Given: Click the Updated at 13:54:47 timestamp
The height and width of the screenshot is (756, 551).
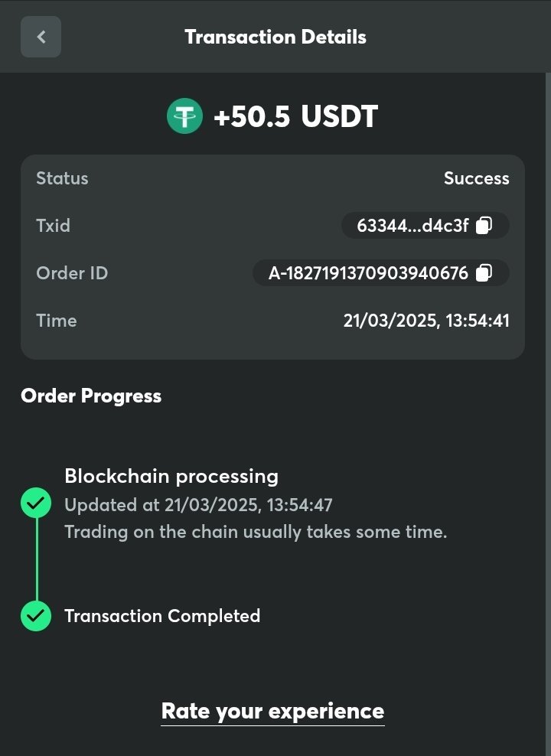Looking at the screenshot, I should 198,505.
